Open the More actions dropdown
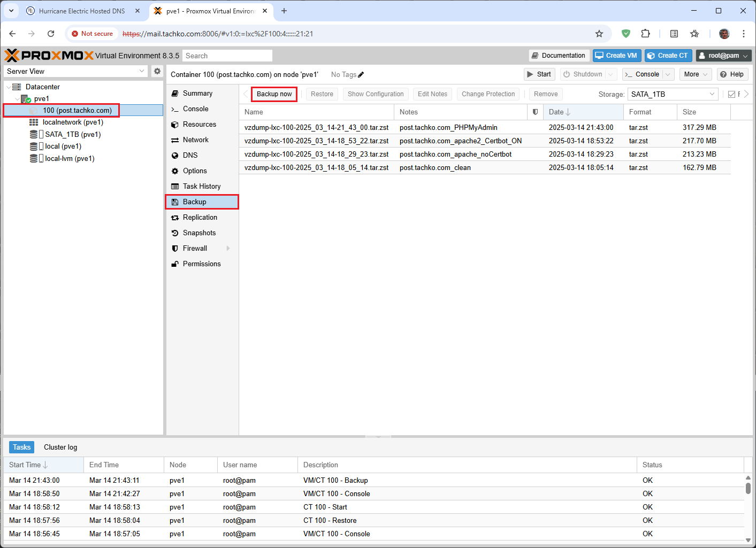The image size is (756, 548). [x=696, y=74]
